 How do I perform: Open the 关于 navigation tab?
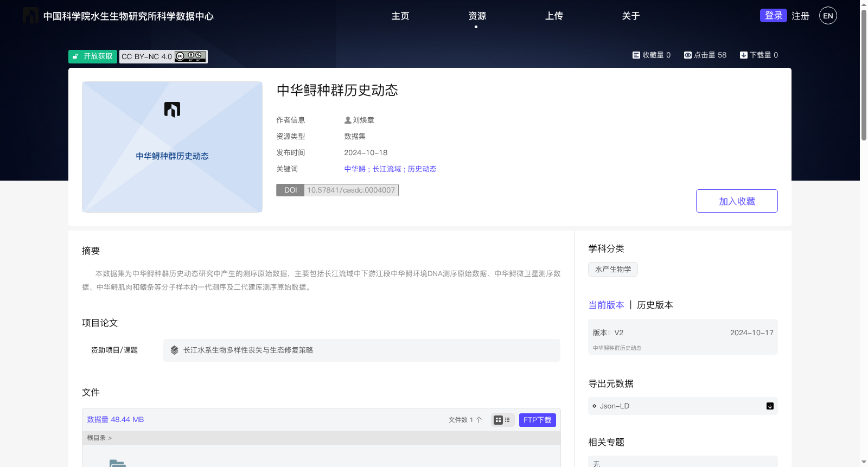click(630, 16)
